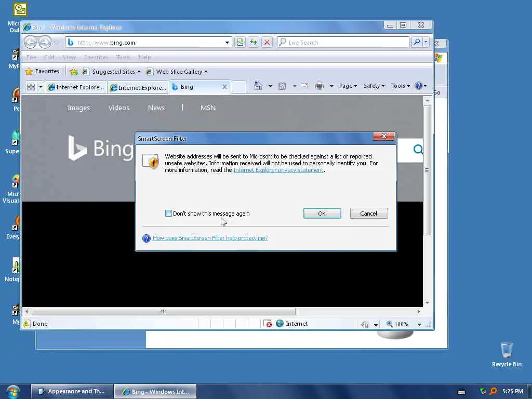
Task: Go to Home page icon
Action: [x=258, y=86]
